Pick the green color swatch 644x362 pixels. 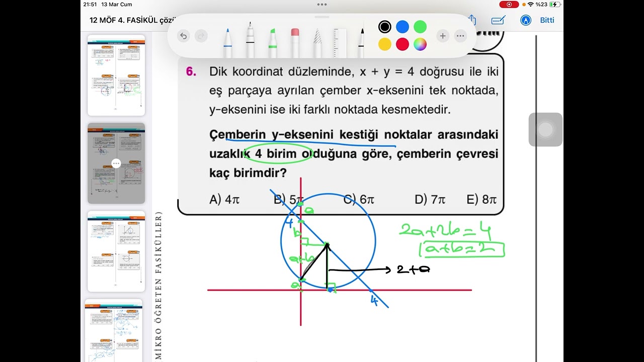click(420, 27)
